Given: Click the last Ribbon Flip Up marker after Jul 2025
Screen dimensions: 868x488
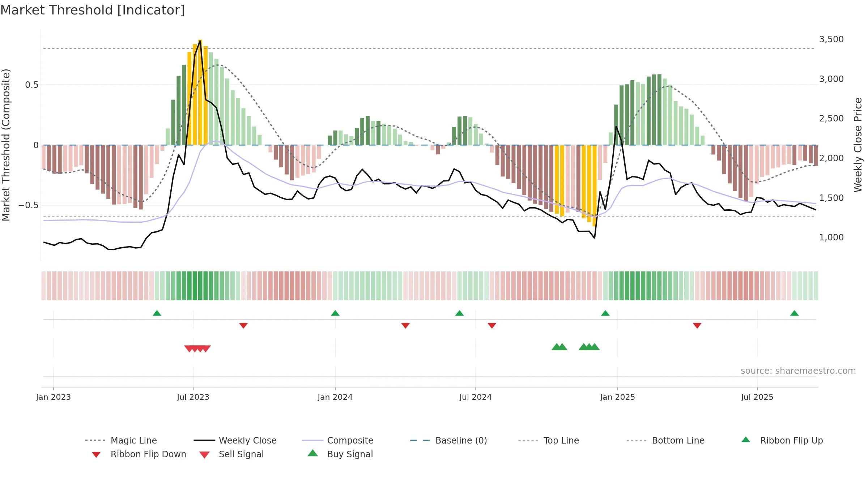Looking at the screenshot, I should point(795,313).
